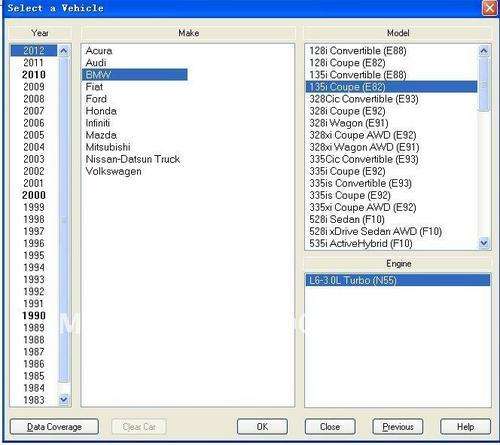This screenshot has height=445, width=500.
Task: Select year 1990
Action: 34,315
